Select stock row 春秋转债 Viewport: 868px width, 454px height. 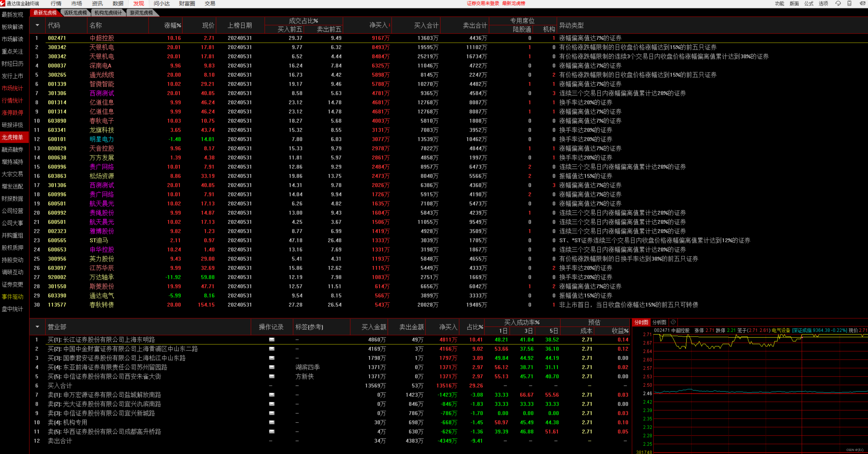(x=449, y=305)
